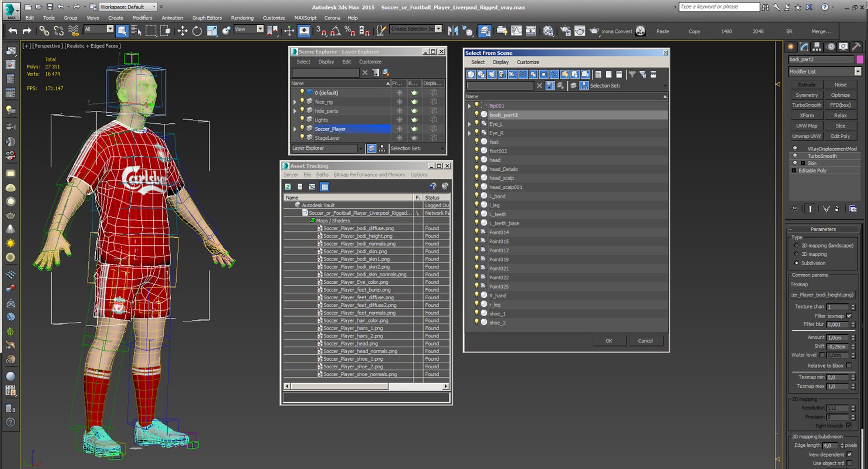Screen dimensions: 868x469
Task: Open the Paths menu in Asset Tracking
Action: (322, 175)
